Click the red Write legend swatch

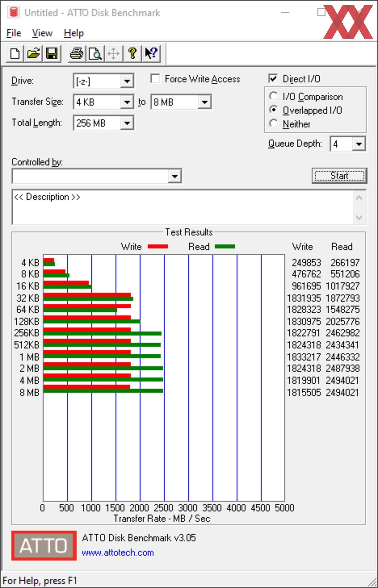coord(158,246)
